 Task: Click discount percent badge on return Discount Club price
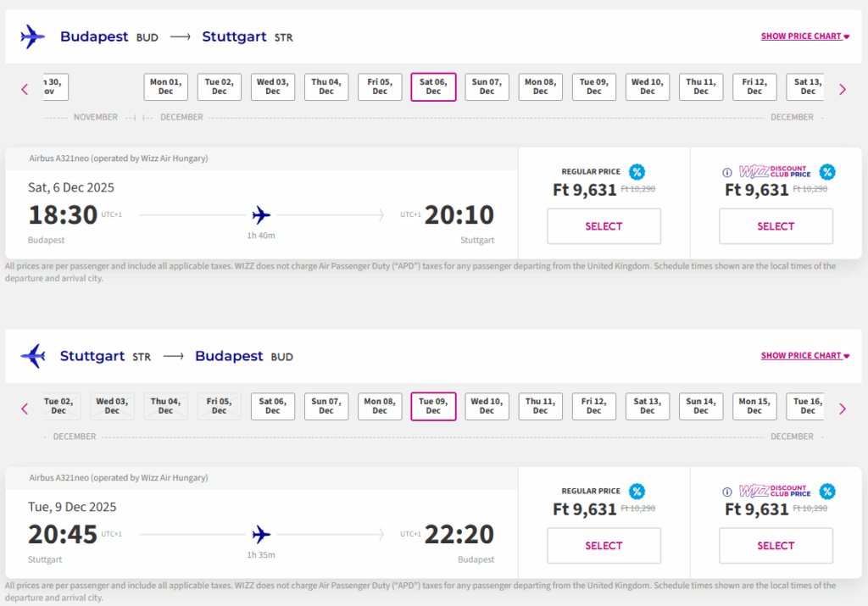coord(826,492)
